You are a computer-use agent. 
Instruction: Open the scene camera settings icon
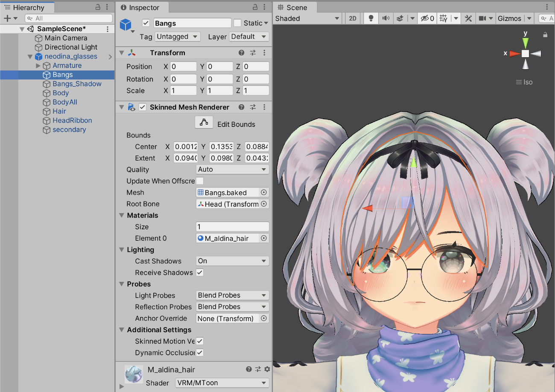tap(482, 18)
